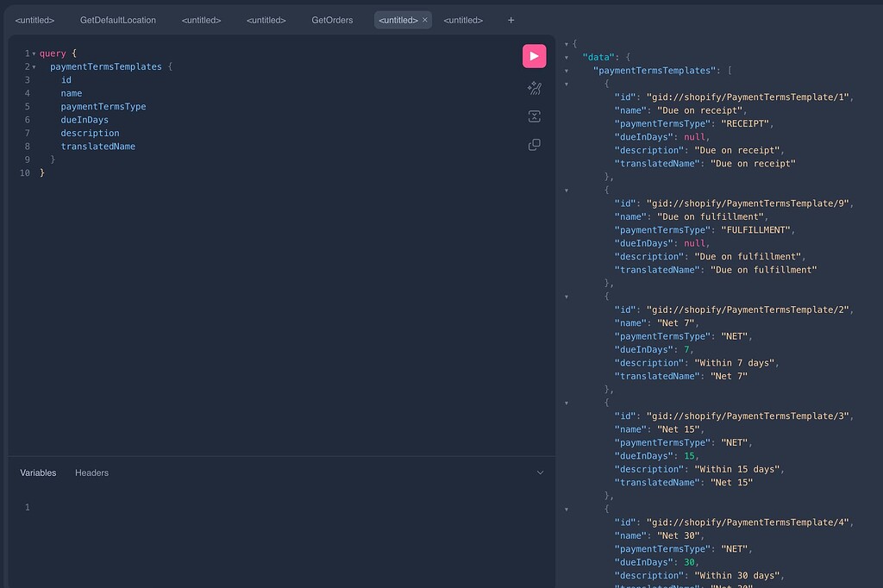Click the dueInDays value 30 in the response
883x588 pixels.
pos(689,563)
